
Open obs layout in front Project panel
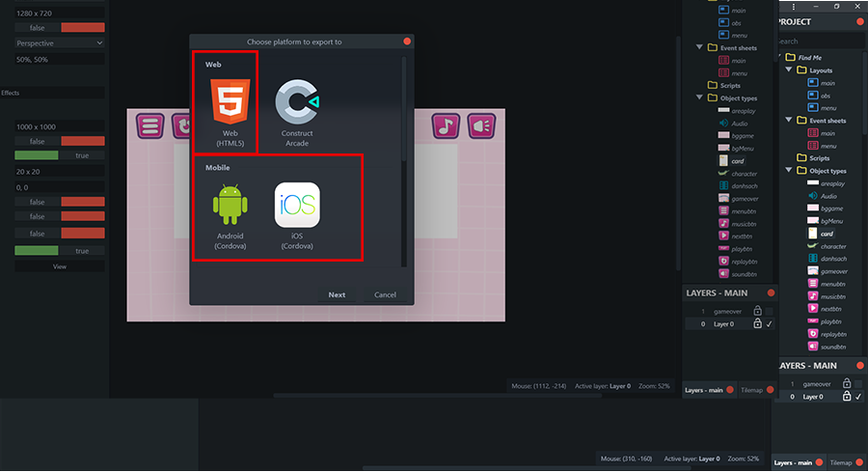click(x=819, y=96)
